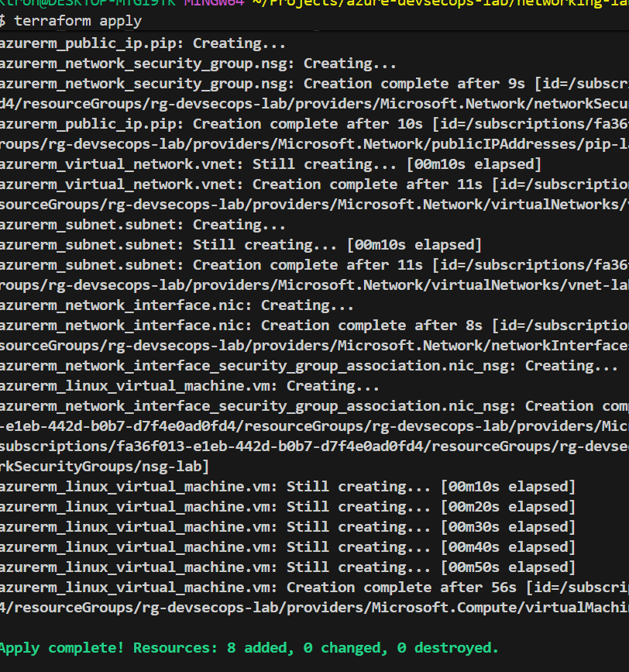Click the NIC 'Creation complete after 8s' line

pos(310,326)
